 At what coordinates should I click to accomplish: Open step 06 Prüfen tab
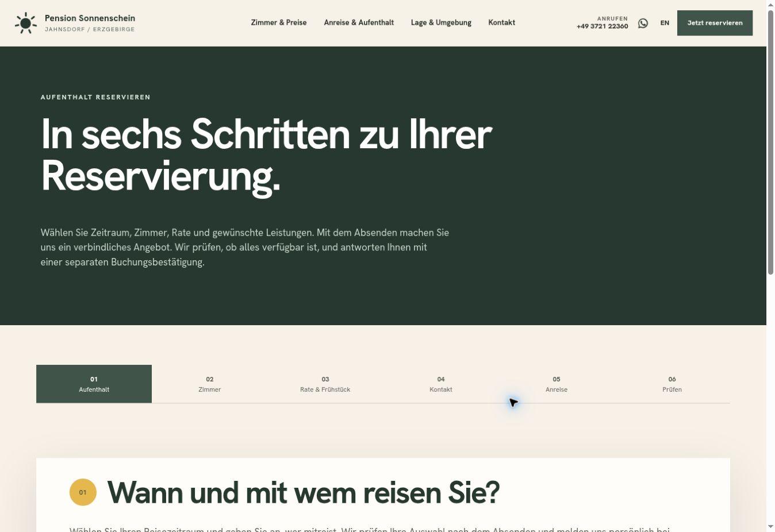[x=672, y=384]
